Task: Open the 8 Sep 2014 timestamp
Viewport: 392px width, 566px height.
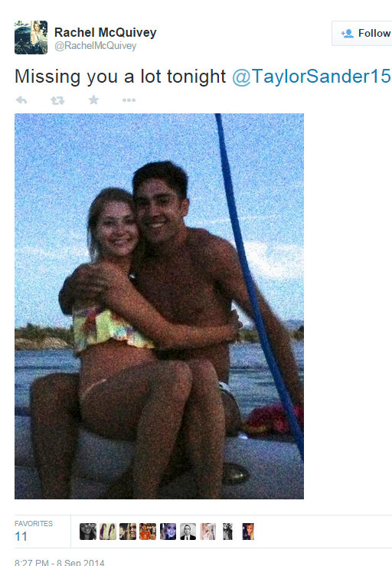Action: [x=60, y=562]
